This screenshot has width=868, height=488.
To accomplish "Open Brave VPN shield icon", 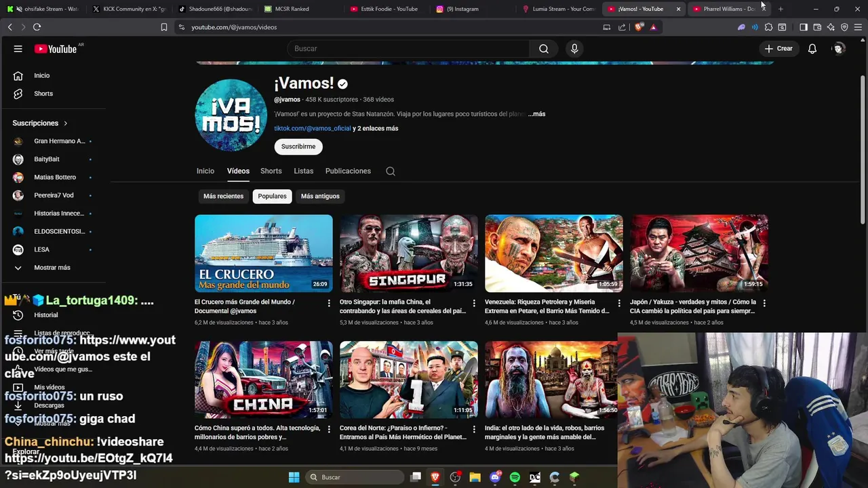I will (x=844, y=27).
